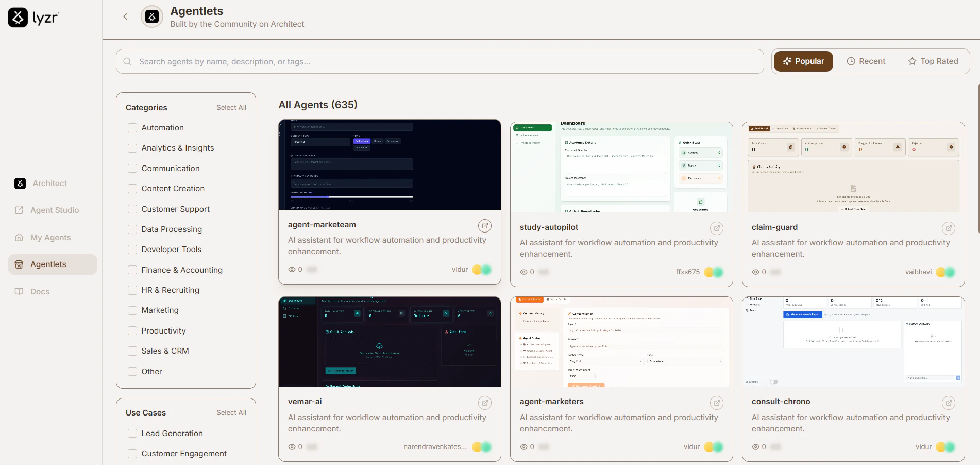
Task: Select My Agents in the sidebar
Action: [x=50, y=237]
